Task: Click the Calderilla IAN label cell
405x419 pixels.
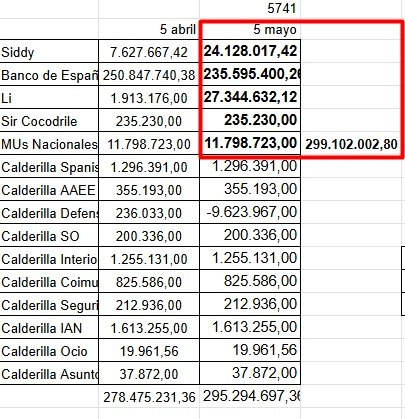Action: (x=49, y=327)
